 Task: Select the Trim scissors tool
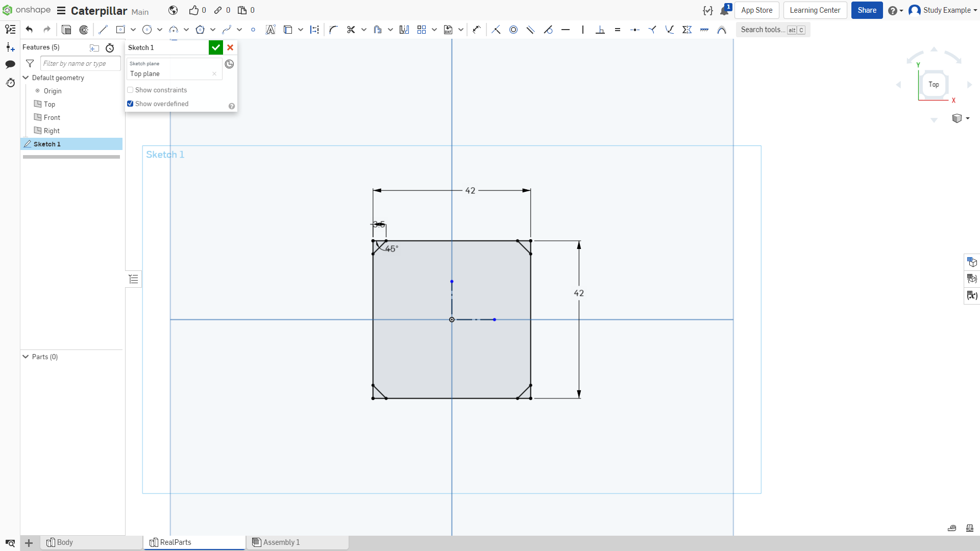click(x=351, y=30)
